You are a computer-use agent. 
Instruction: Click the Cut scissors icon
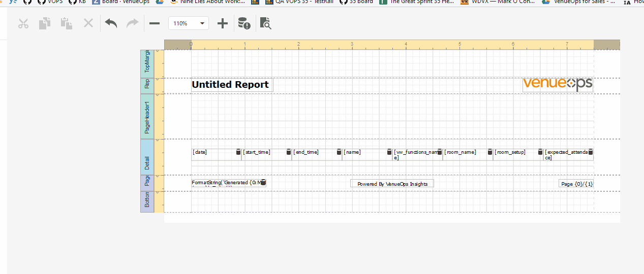coord(23,23)
